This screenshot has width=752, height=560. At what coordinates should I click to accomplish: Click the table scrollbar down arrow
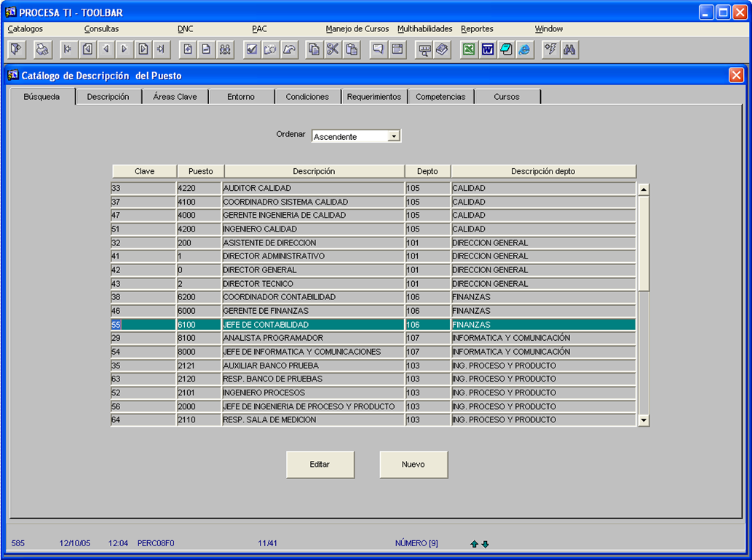[x=643, y=420]
